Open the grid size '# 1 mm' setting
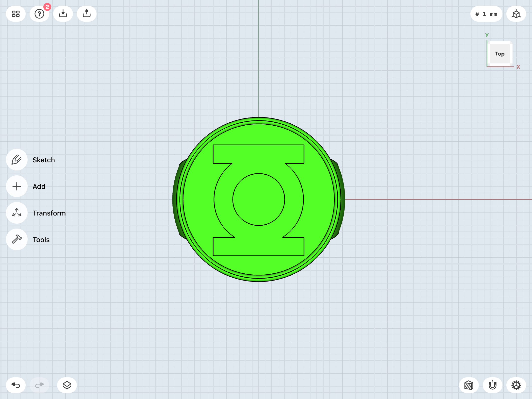 pos(486,14)
